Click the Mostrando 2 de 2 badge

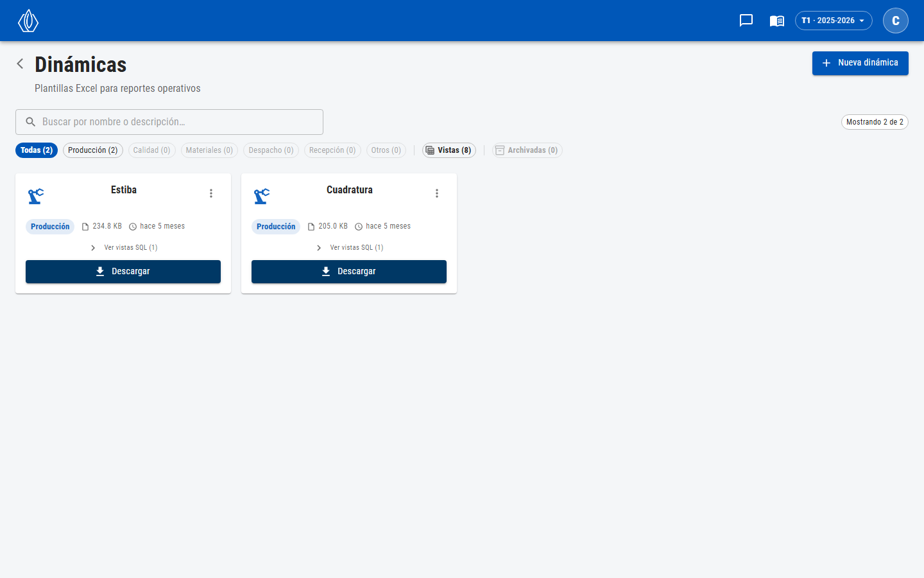(875, 122)
